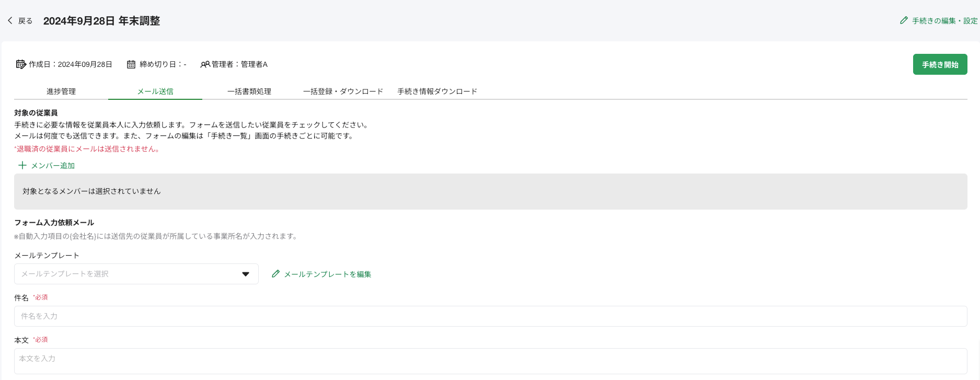Switch to 手続き情報ダウンロード tab
The width and height of the screenshot is (980, 380).
coord(437,91)
